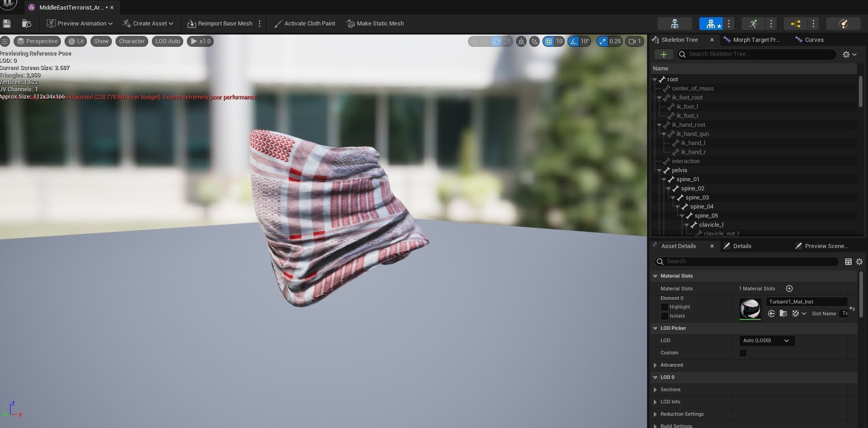Open options beside Animation Blueprint mode button
This screenshot has width=868, height=428.
(813, 24)
